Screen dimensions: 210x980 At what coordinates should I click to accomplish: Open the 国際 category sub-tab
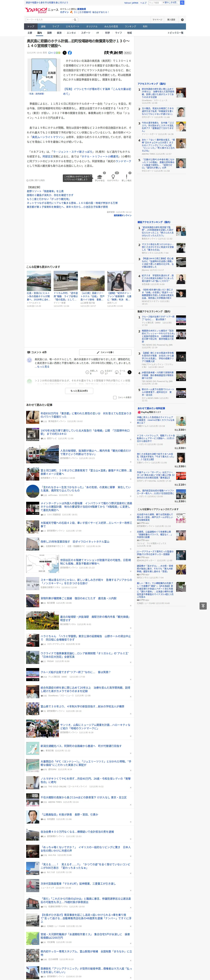click(x=49, y=33)
